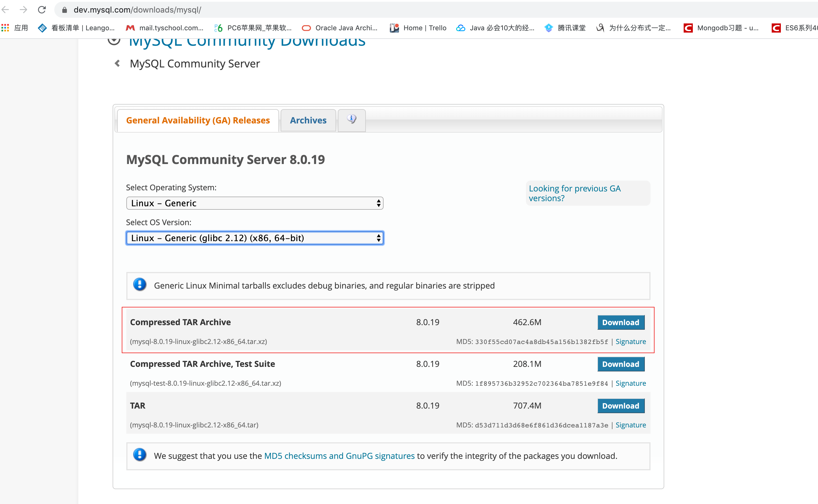The image size is (818, 504).
Task: Open the Select OS Version dropdown
Action: [x=255, y=238]
